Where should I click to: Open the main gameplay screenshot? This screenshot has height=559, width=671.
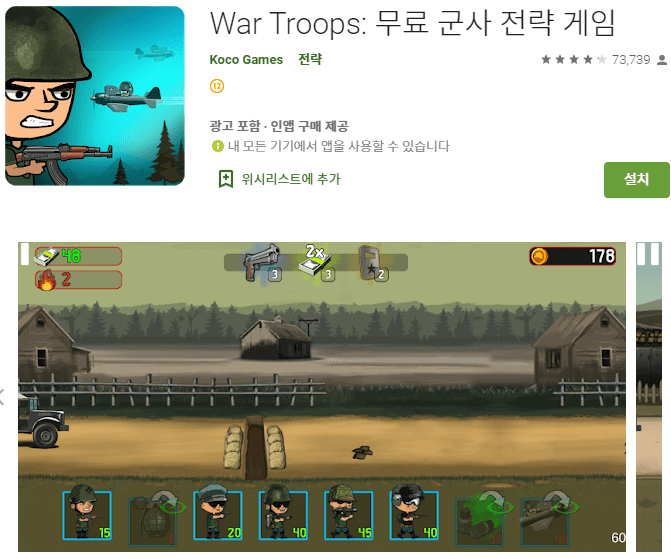(x=322, y=397)
